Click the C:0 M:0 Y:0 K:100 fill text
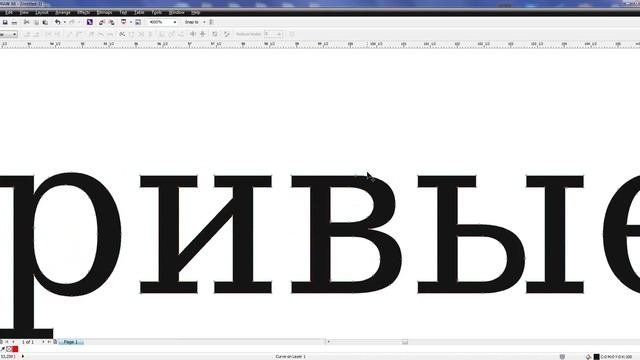The width and height of the screenshot is (640, 360). 616,357
